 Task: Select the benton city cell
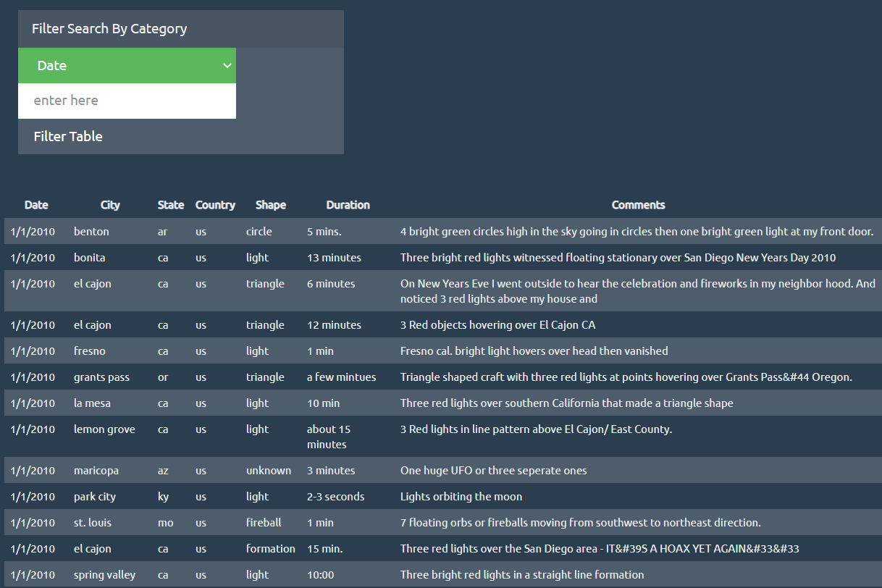pyautogui.click(x=92, y=232)
